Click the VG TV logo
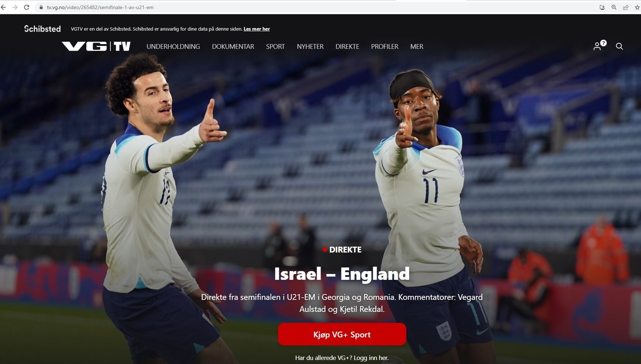The image size is (641, 364). click(x=96, y=46)
